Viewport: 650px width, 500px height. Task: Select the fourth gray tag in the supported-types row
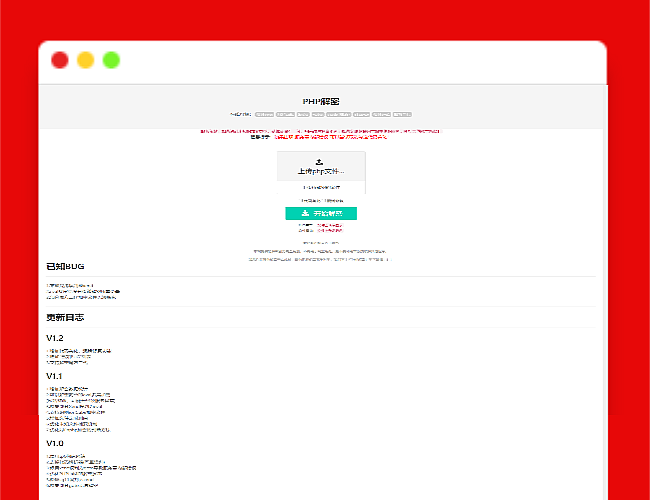(318, 115)
